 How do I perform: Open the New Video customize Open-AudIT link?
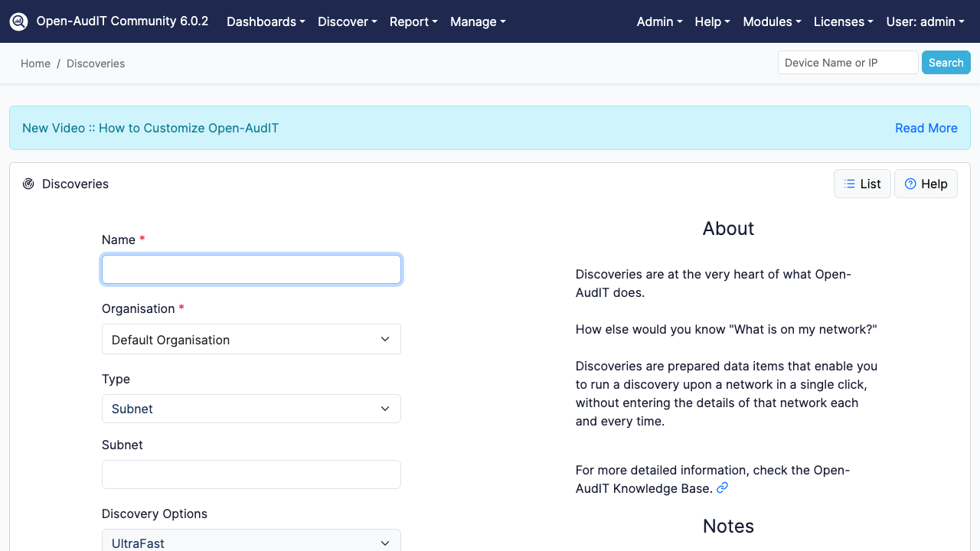click(x=150, y=128)
